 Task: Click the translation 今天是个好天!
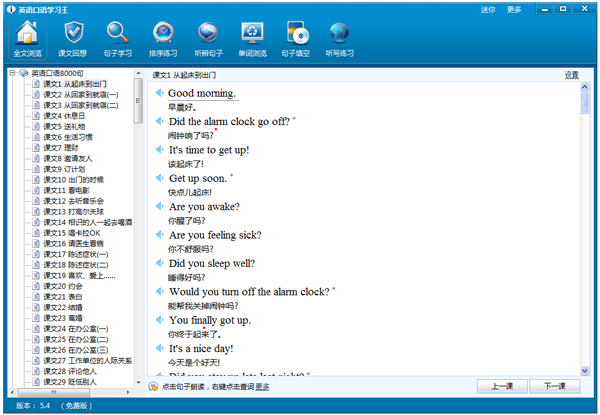tap(194, 363)
